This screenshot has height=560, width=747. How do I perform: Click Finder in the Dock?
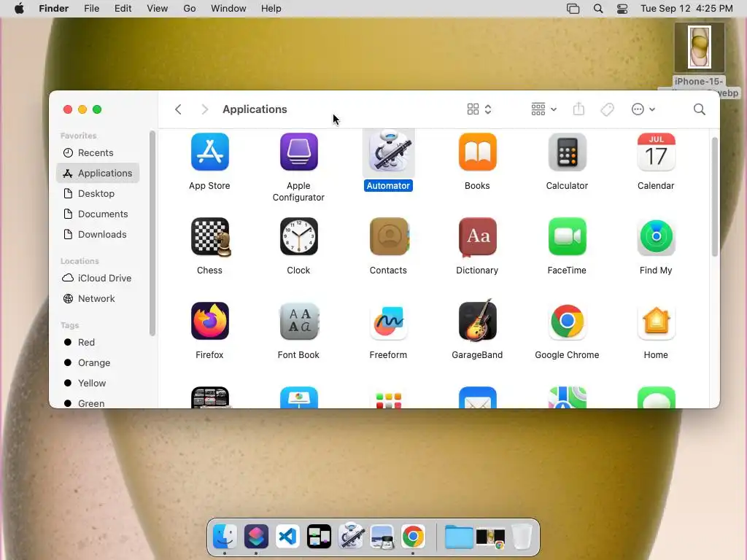225,537
